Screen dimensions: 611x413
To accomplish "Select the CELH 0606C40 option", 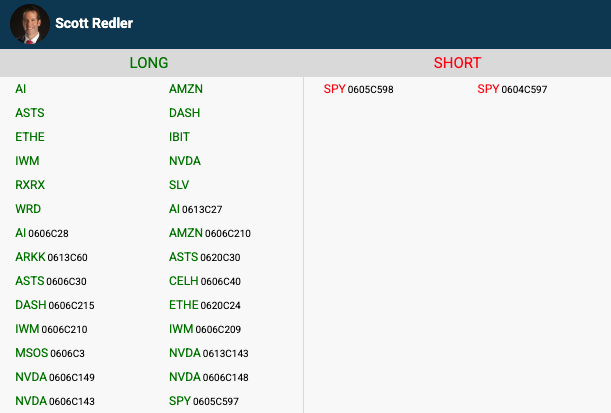I will pos(205,281).
